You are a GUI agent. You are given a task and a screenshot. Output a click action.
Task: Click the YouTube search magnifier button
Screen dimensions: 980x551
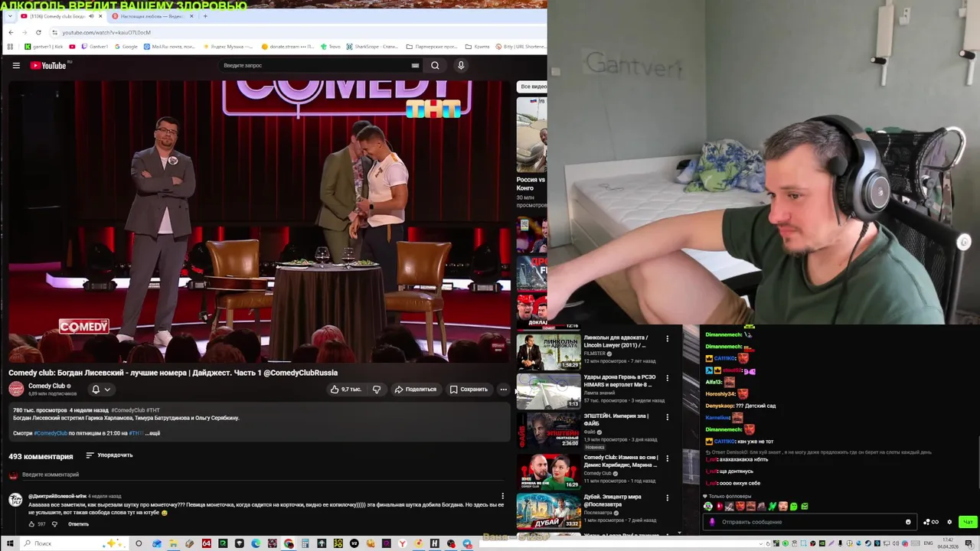pyautogui.click(x=435, y=65)
